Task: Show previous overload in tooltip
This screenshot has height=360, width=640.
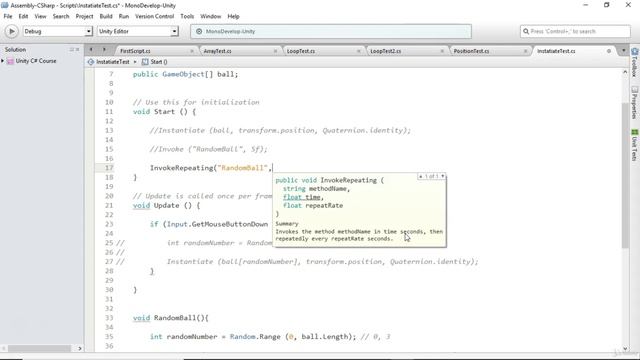Action: pos(420,176)
